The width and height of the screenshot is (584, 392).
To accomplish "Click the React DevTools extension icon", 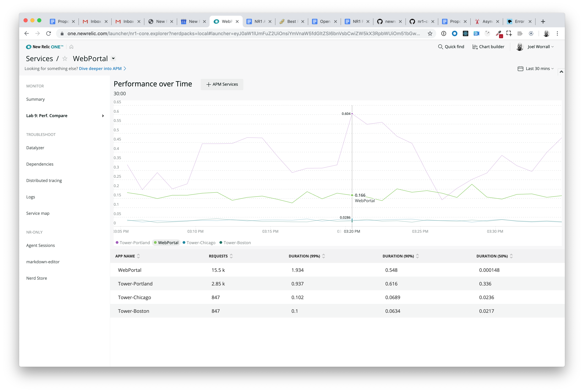I will click(x=465, y=33).
